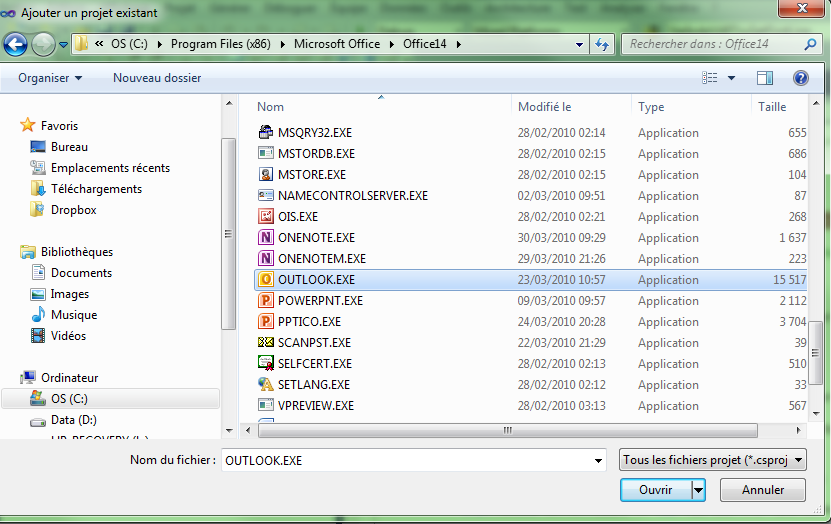
Task: Refresh the Office14 folder view
Action: tap(602, 45)
